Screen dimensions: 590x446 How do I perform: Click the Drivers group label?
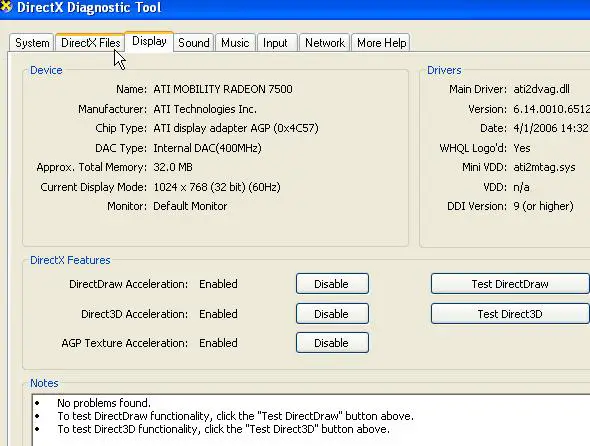[444, 70]
